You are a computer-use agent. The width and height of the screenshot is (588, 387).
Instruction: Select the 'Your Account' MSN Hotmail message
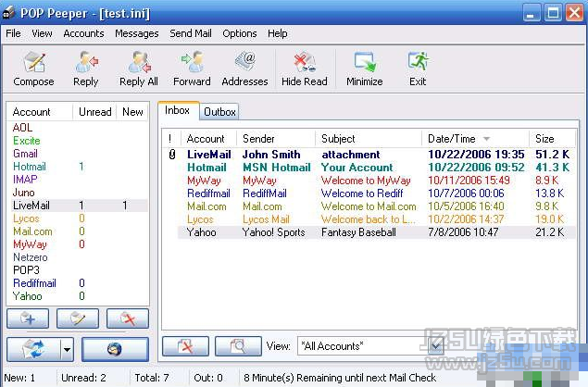369,168
